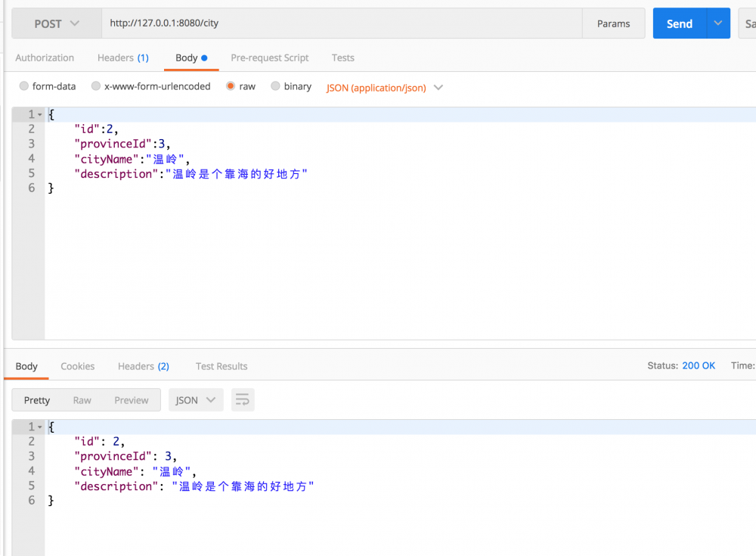Switch to the Pre-request Script tab
The height and width of the screenshot is (556, 756).
point(269,57)
